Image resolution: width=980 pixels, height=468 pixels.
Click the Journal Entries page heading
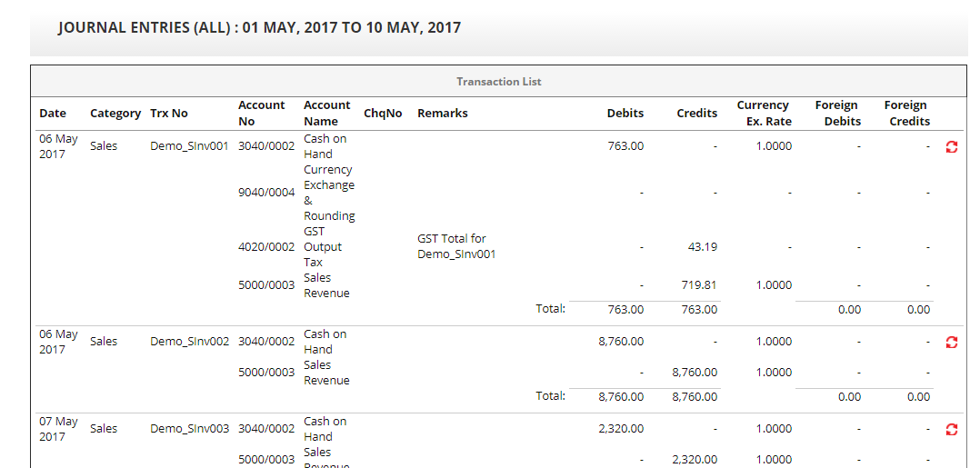click(259, 27)
